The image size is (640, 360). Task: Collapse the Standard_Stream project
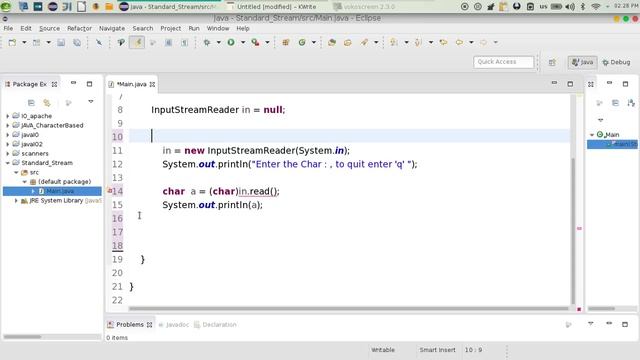coord(8,163)
